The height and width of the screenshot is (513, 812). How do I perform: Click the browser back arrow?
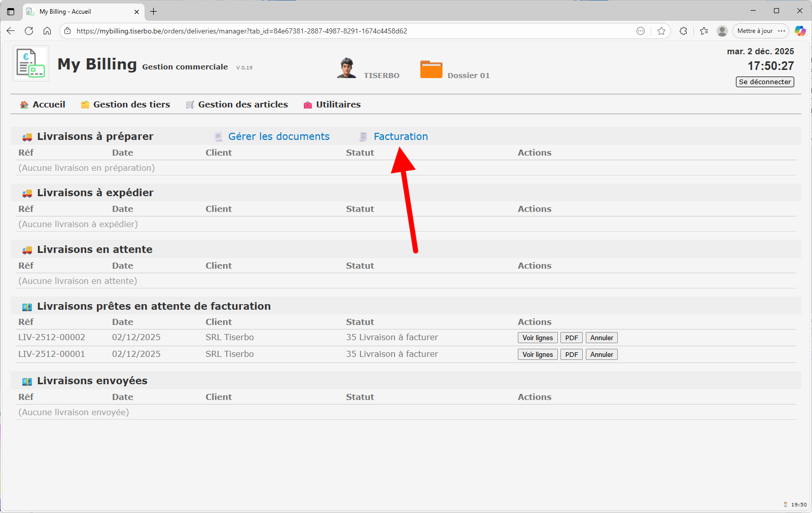click(11, 31)
